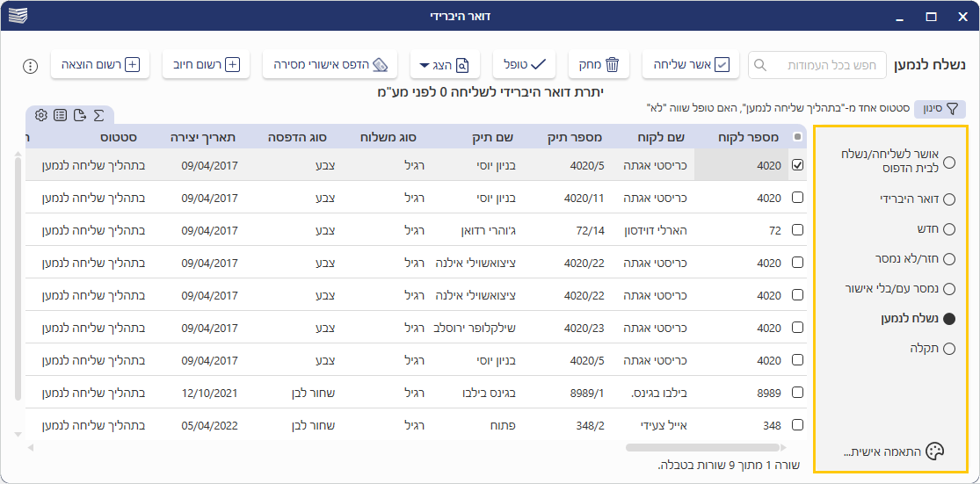Viewport: 980px width, 484px height.
Task: Click the מחק trash button
Action: (x=599, y=64)
